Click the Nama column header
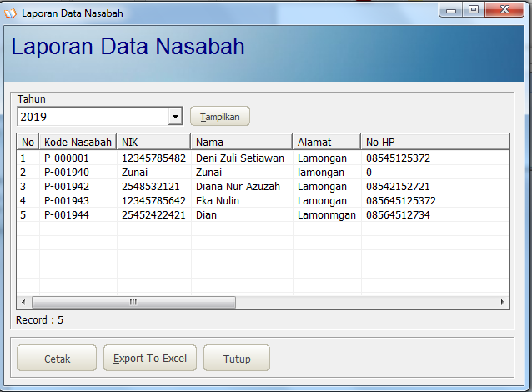Screen dimensions: 532x392 [x=242, y=142]
